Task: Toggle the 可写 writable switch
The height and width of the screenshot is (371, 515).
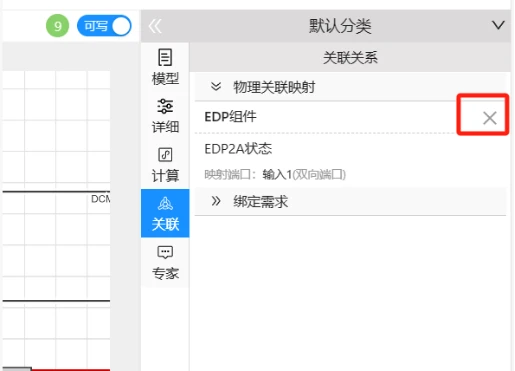Action: click(x=104, y=26)
